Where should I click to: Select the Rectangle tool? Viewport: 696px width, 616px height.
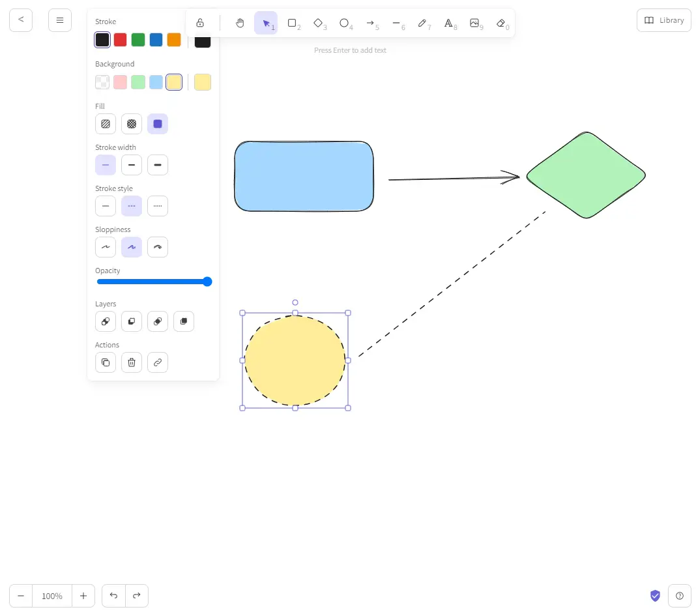click(293, 23)
